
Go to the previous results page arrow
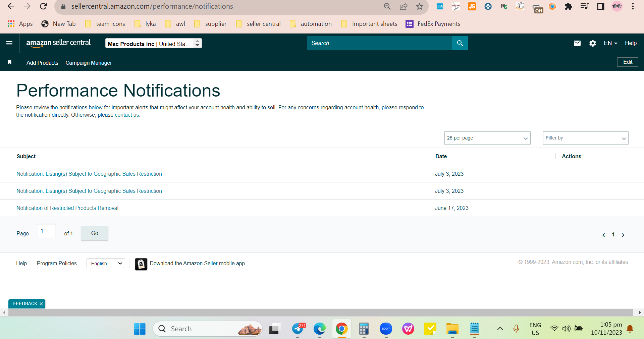(604, 235)
